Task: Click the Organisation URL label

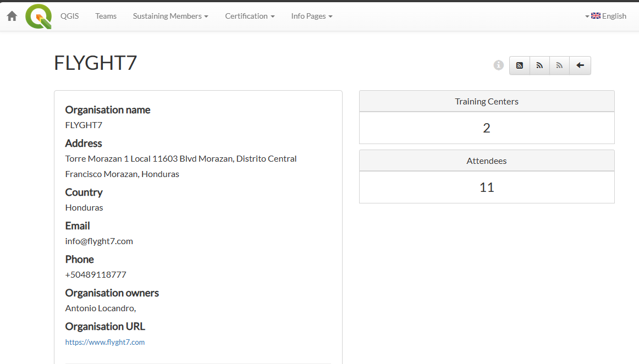Action: (105, 326)
